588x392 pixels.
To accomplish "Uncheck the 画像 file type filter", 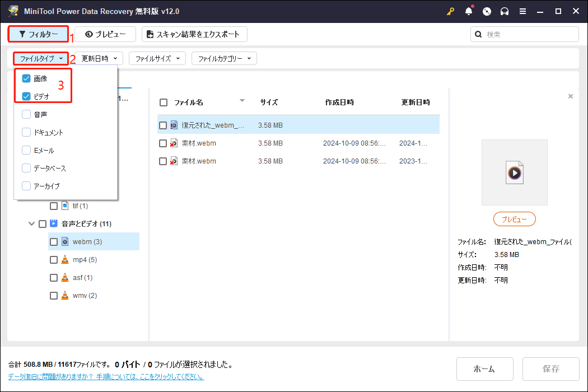I will pos(26,78).
